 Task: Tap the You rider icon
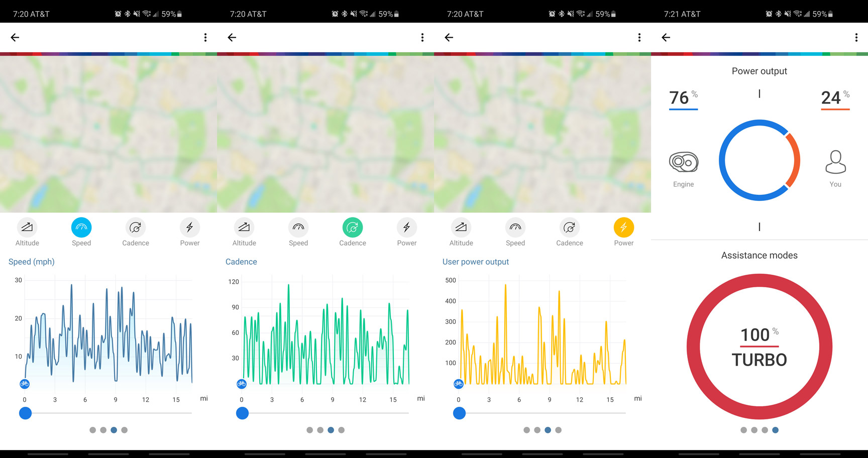click(835, 162)
